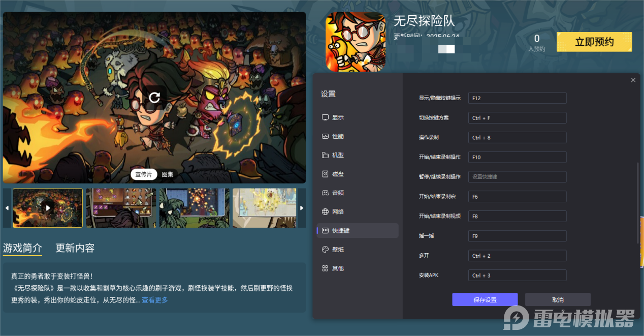Click the 立即预约 button

click(x=594, y=42)
